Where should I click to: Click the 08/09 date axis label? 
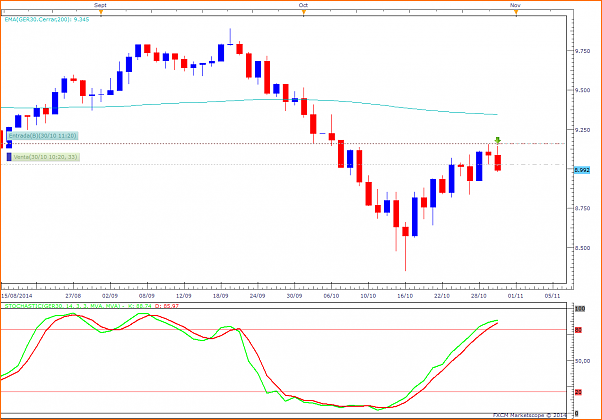click(x=147, y=296)
